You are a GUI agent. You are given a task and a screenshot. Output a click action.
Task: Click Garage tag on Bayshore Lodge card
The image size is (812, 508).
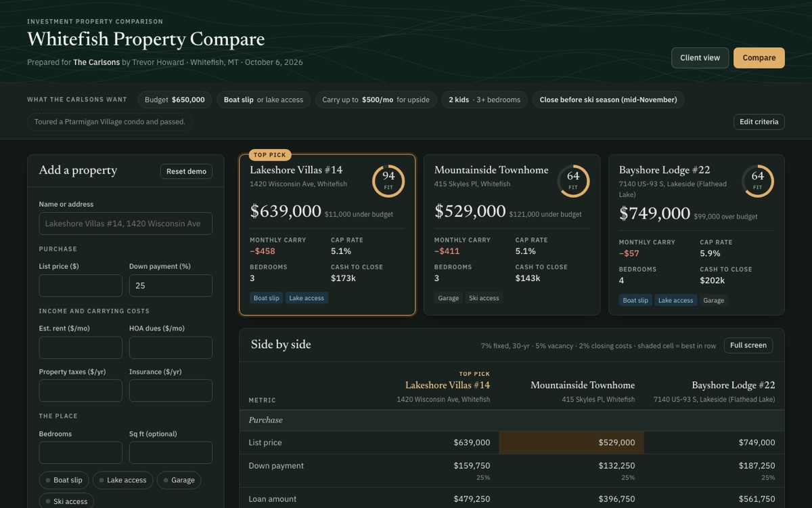pyautogui.click(x=713, y=300)
